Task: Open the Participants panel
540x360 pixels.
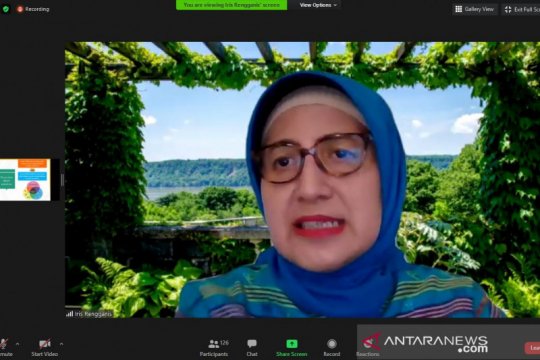Action: pyautogui.click(x=214, y=348)
